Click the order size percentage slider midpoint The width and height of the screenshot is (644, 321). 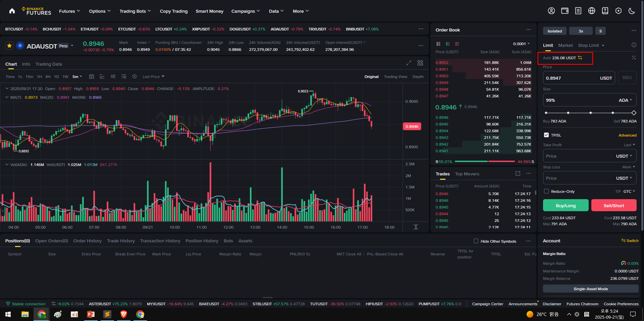click(590, 113)
